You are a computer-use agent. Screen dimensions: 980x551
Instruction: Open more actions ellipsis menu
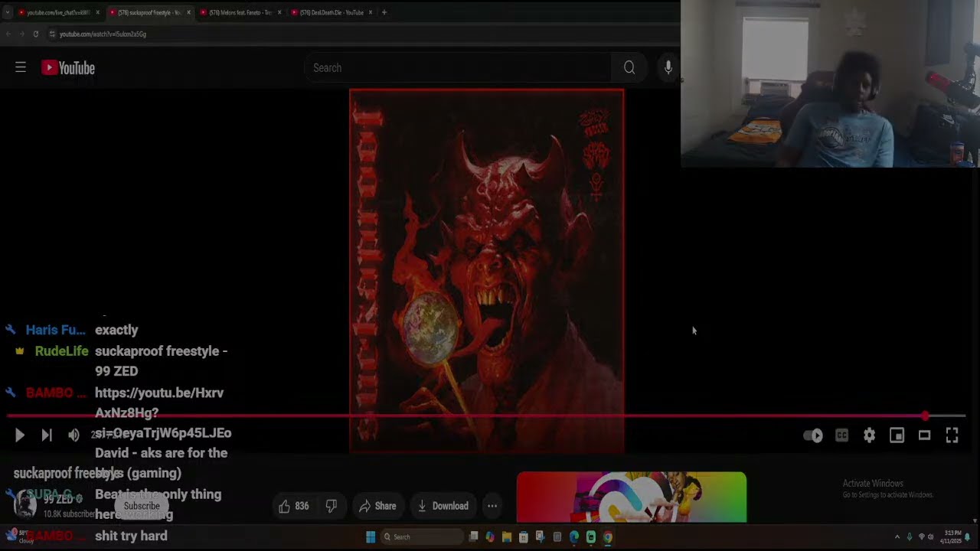coord(492,506)
